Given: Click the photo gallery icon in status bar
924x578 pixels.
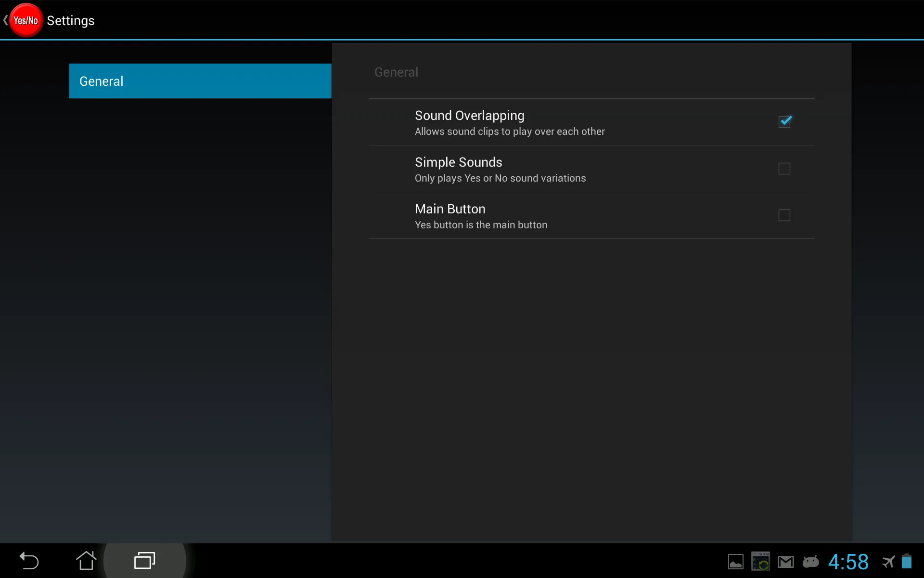Looking at the screenshot, I should pyautogui.click(x=735, y=561).
